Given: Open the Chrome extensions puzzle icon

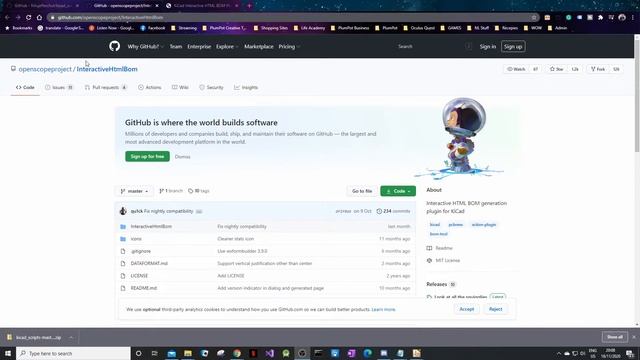Looking at the screenshot, I should click(x=600, y=18).
